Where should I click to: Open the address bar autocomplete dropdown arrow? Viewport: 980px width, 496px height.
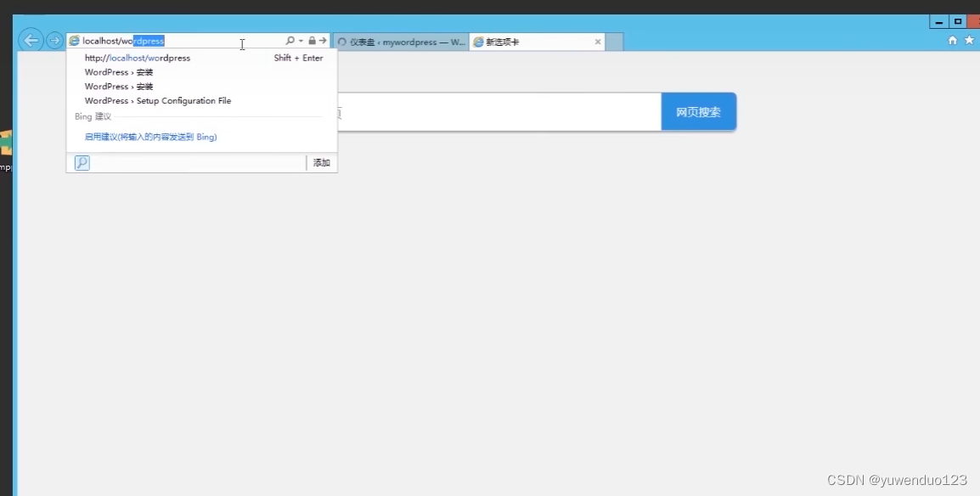301,41
